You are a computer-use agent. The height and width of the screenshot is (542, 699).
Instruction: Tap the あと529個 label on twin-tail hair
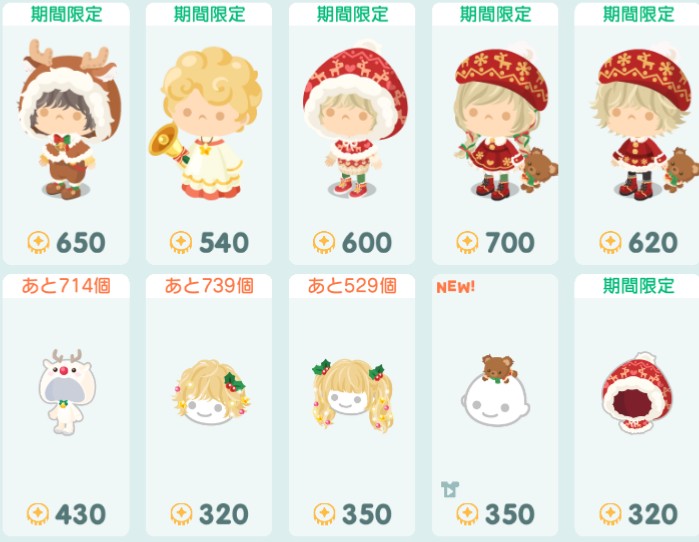[x=352, y=286]
